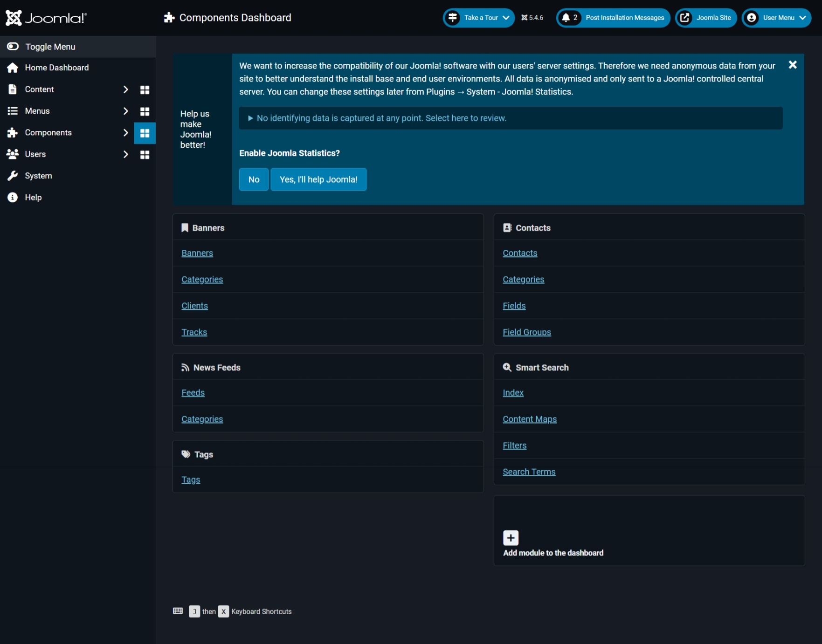This screenshot has width=822, height=644.
Task: Click the Content file icon in sidebar
Action: pyautogui.click(x=13, y=89)
